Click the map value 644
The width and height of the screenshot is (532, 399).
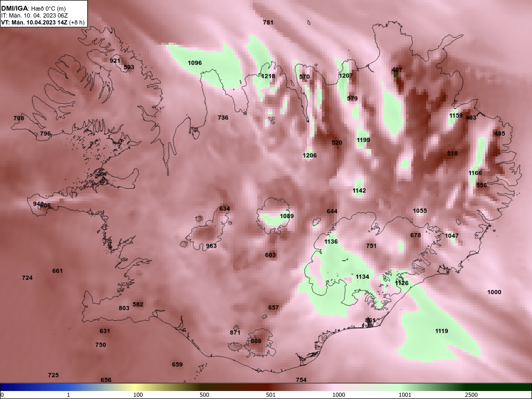coord(332,211)
